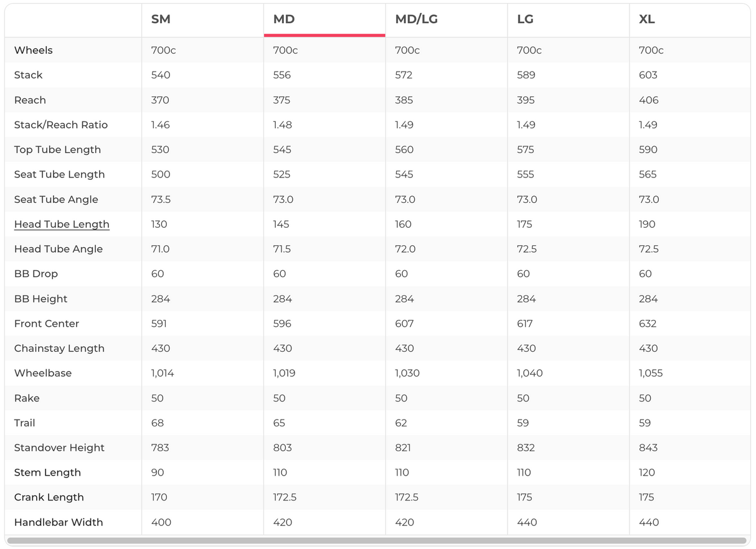
Task: Click the Seat Tube Angle label
Action: 56,199
